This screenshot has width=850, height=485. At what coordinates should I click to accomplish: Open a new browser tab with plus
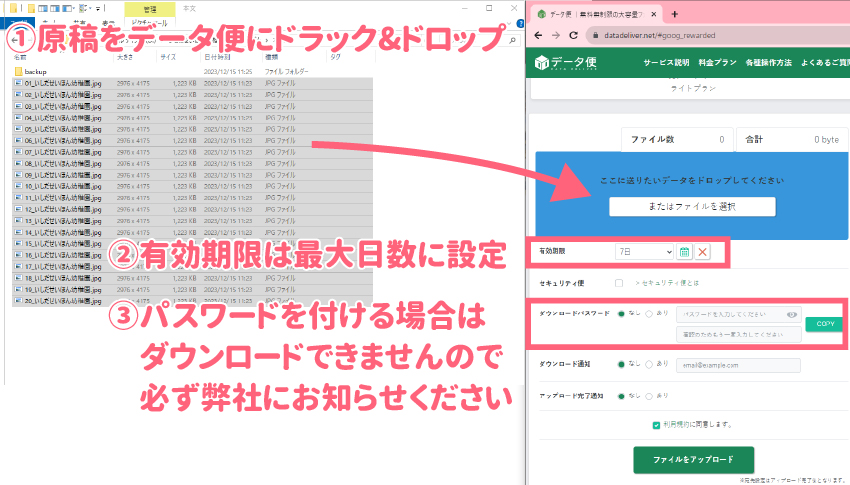674,14
